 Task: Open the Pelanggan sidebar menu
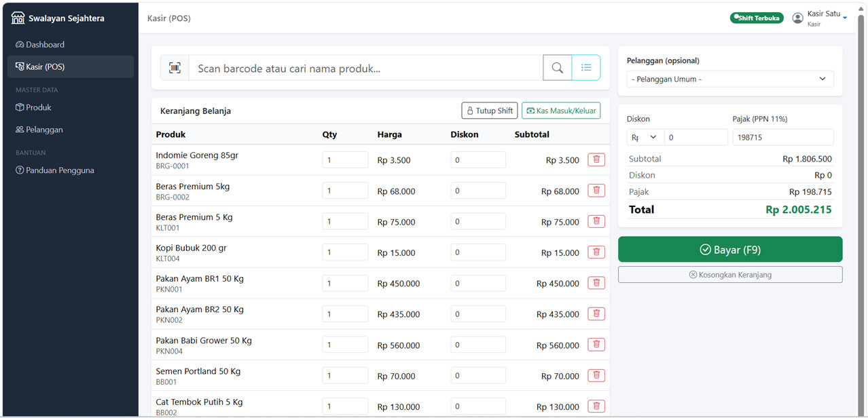71,130
